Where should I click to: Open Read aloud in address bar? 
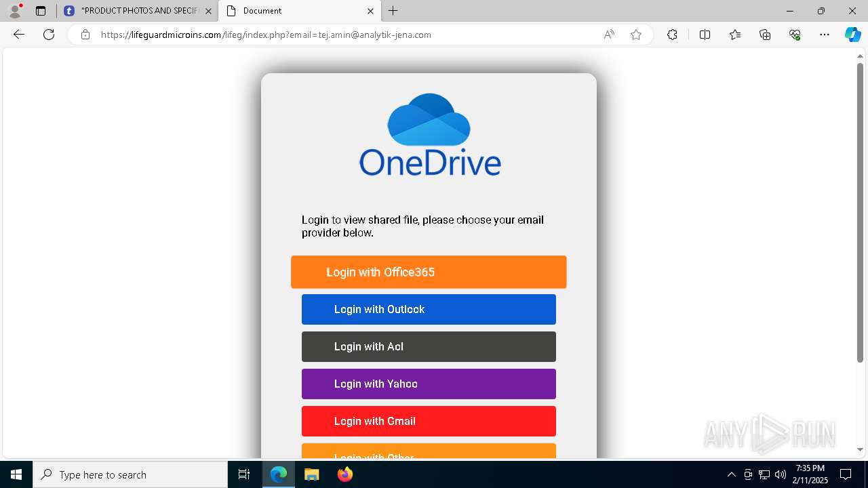[x=609, y=35]
